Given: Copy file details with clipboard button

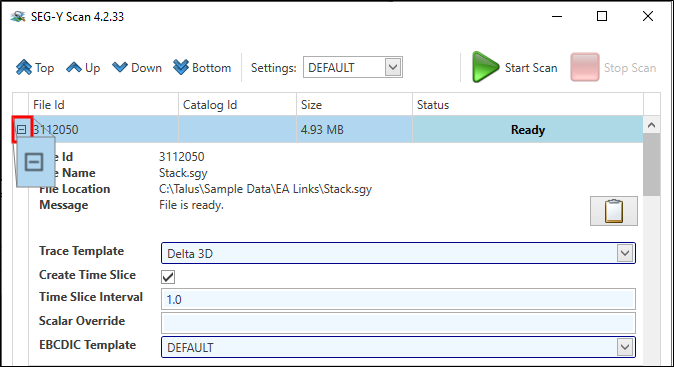Looking at the screenshot, I should click(613, 211).
